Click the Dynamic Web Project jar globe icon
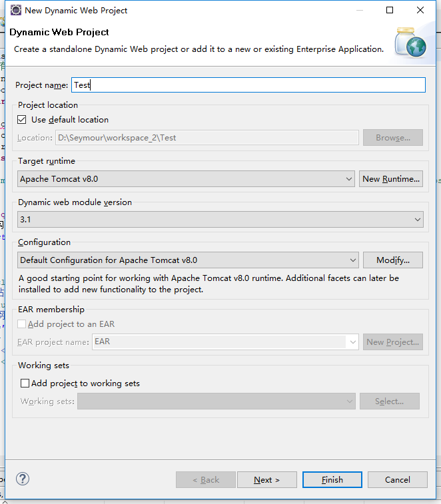The image size is (441, 504). (410, 43)
